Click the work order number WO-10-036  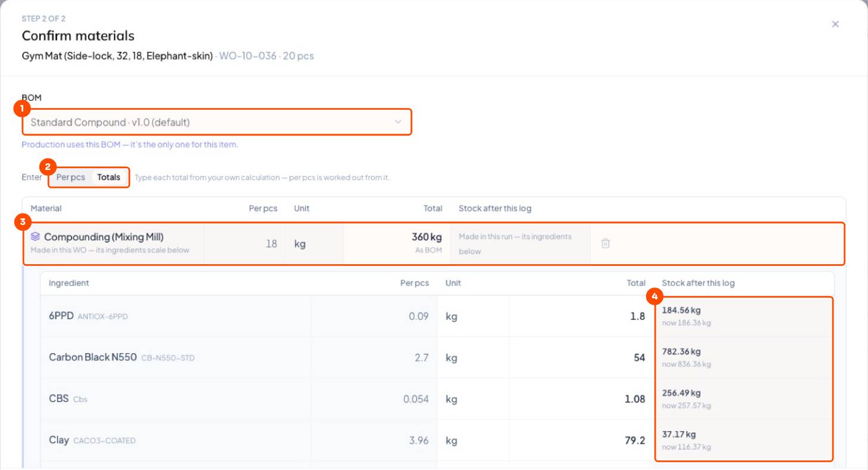tap(248, 55)
